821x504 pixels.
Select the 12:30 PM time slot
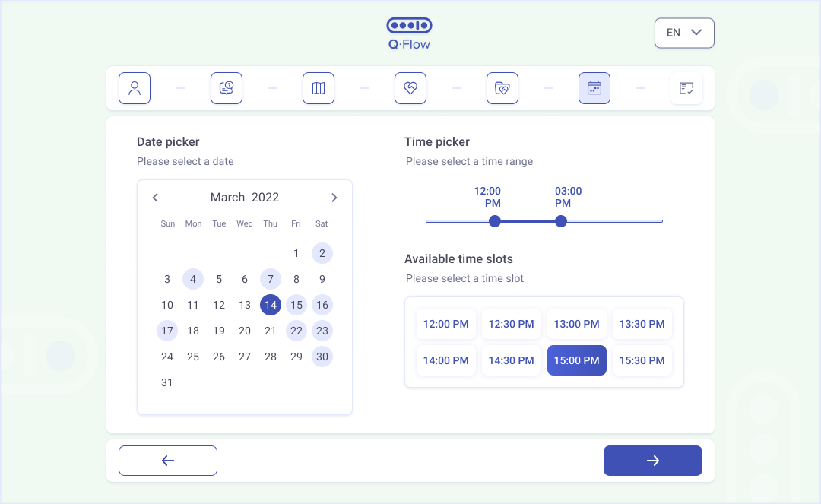[x=511, y=324]
